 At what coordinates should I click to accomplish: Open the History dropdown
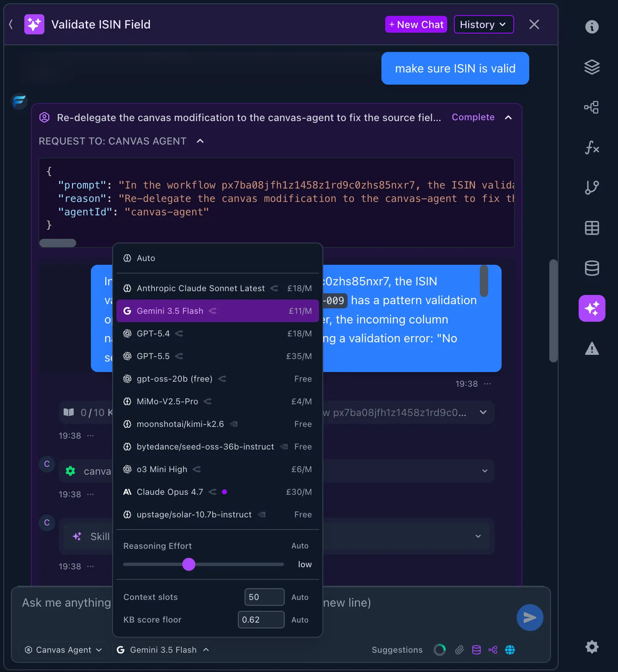coord(484,24)
